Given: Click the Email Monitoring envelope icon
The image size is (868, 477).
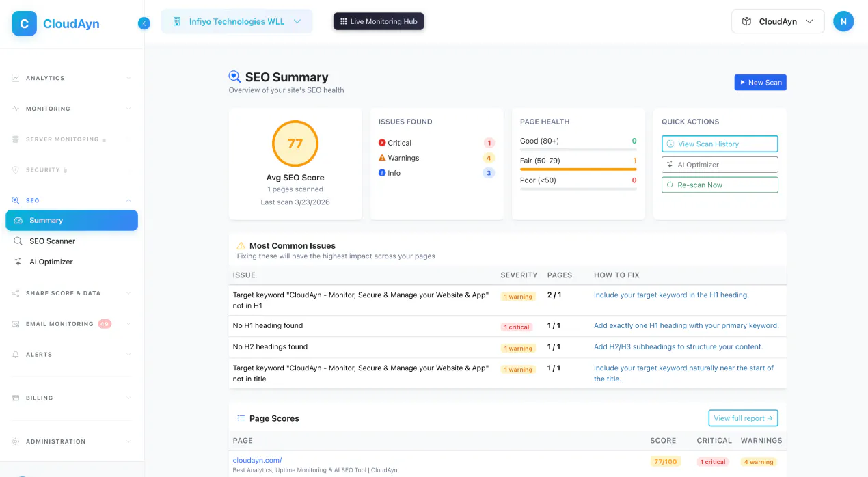Looking at the screenshot, I should click(x=16, y=324).
